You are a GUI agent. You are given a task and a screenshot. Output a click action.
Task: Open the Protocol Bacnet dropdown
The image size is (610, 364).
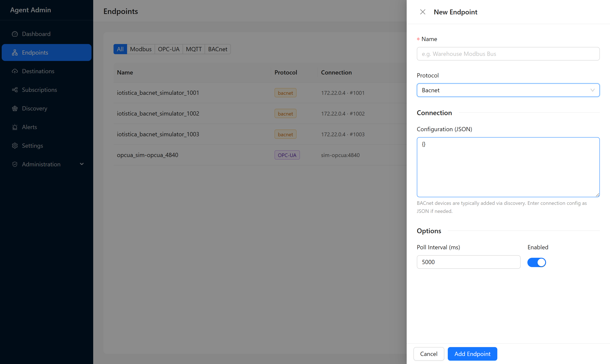508,90
